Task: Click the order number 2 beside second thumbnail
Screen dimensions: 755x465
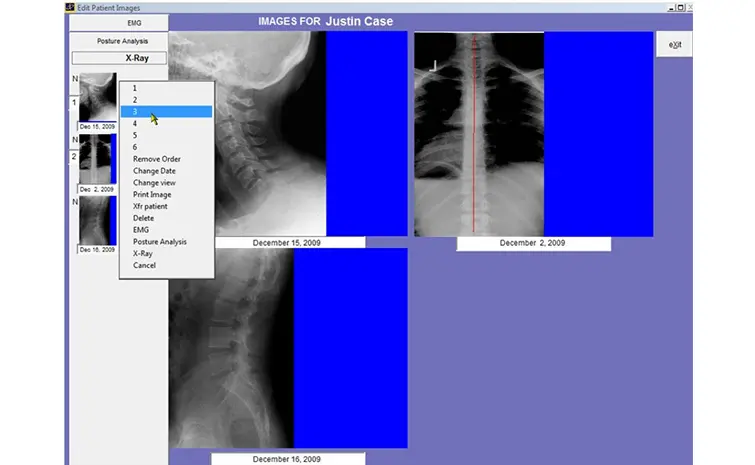Action: (x=74, y=156)
